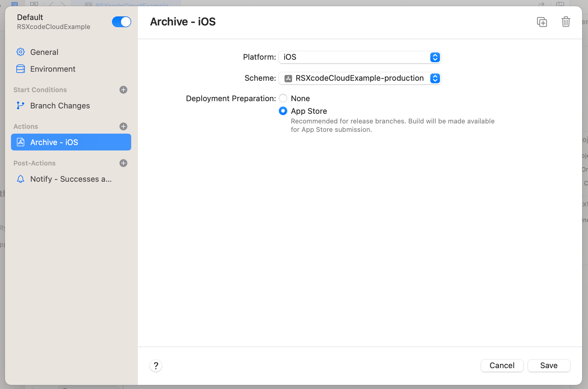The image size is (588, 389).
Task: Open the General workflow settings
Action: 44,52
